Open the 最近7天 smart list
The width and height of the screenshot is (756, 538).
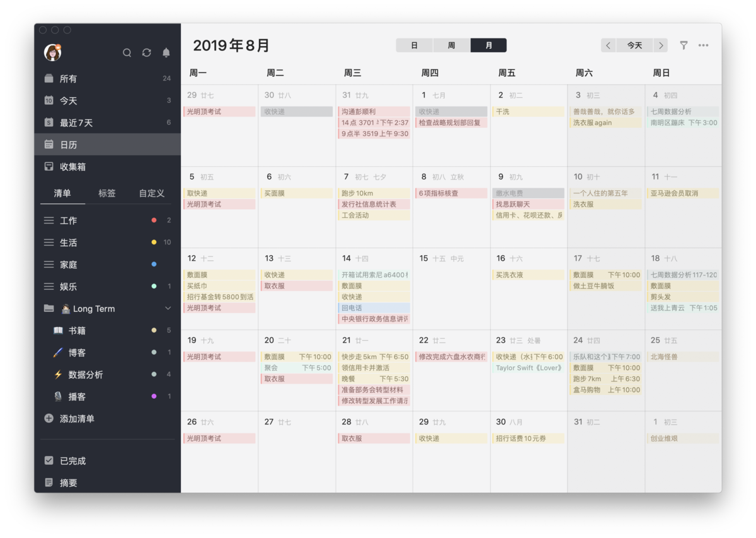pos(108,123)
